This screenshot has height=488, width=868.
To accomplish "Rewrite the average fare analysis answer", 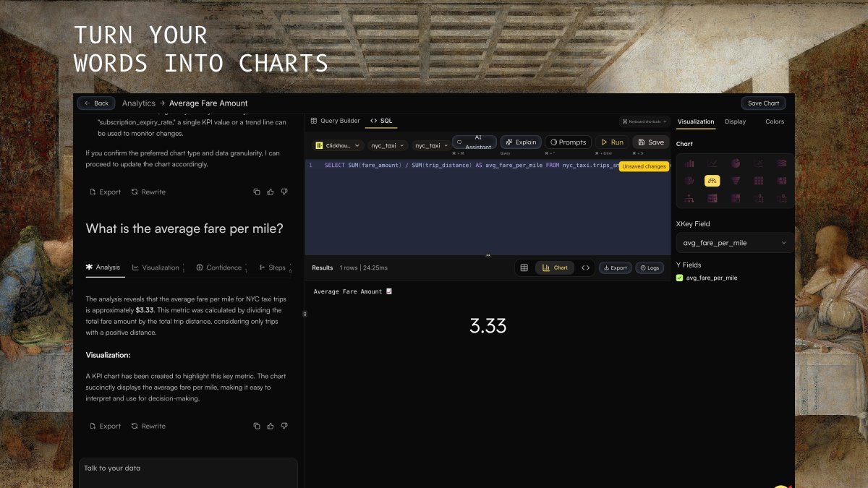I will (148, 426).
